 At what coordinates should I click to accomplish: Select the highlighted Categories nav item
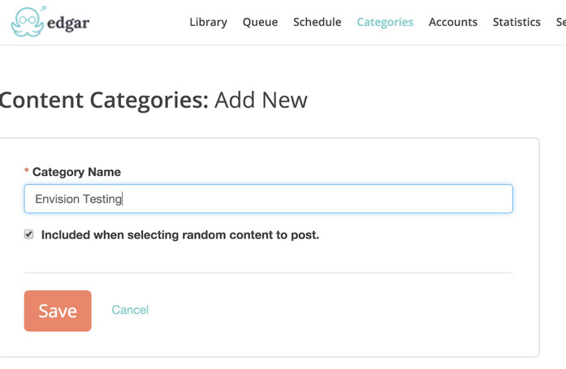(x=385, y=22)
